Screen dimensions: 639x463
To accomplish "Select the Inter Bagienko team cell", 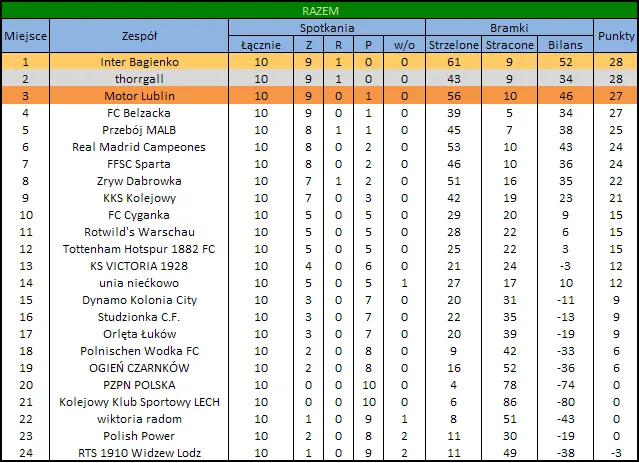I will point(139,62).
